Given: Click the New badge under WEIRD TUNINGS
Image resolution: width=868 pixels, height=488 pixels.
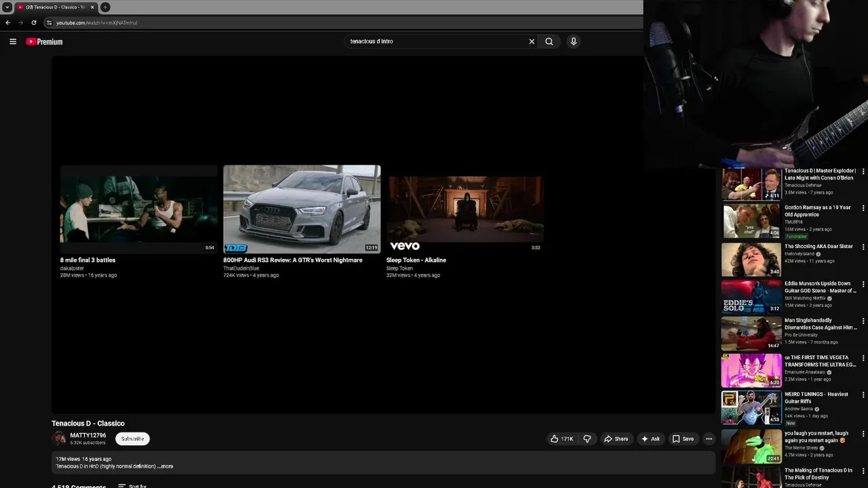Looking at the screenshot, I should tap(790, 423).
